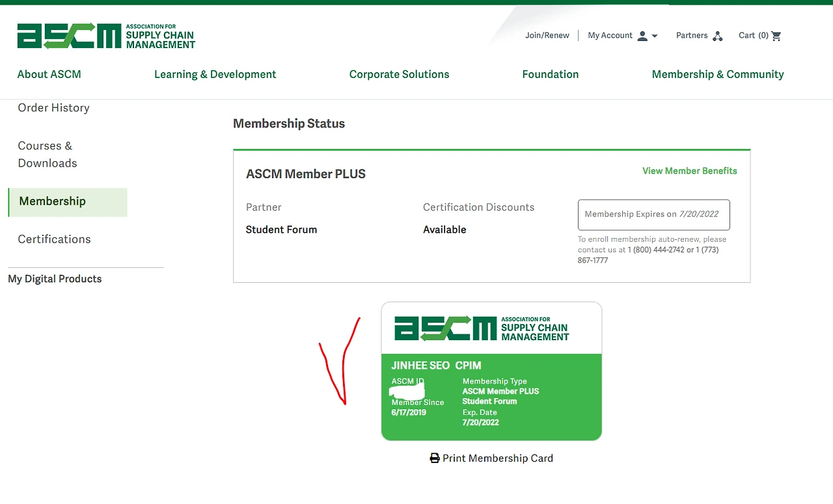833x504 pixels.
Task: Go to Order History in sidebar
Action: pyautogui.click(x=53, y=108)
